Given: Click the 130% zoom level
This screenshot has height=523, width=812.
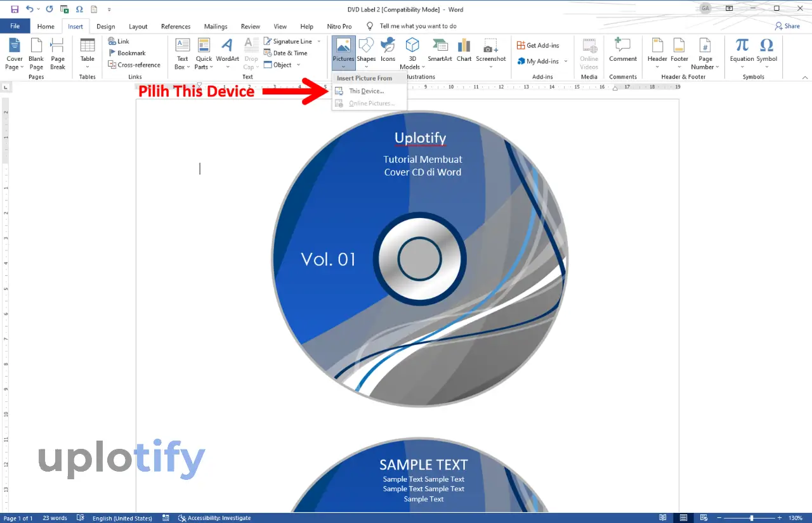Looking at the screenshot, I should 796,518.
